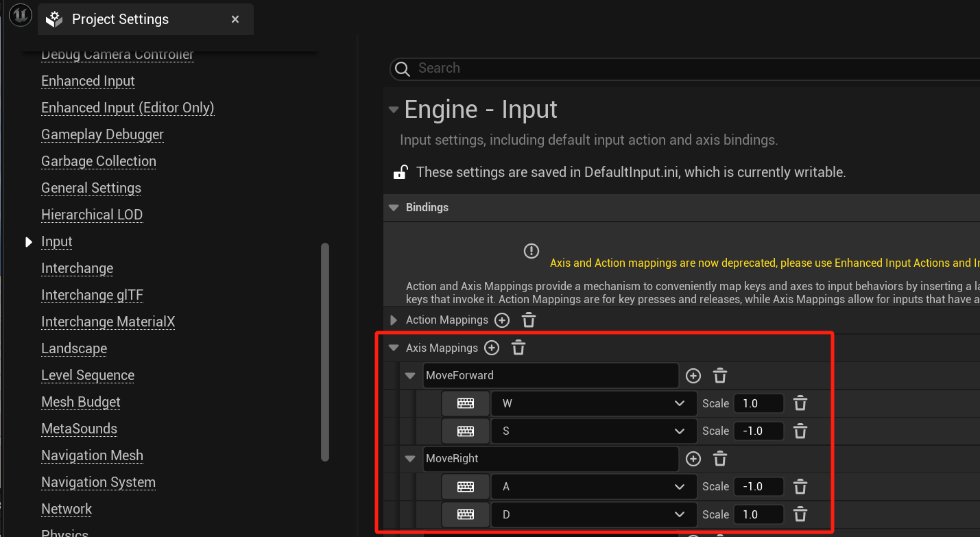Open the W key dropdown
Image resolution: width=980 pixels, height=537 pixels.
(x=594, y=404)
